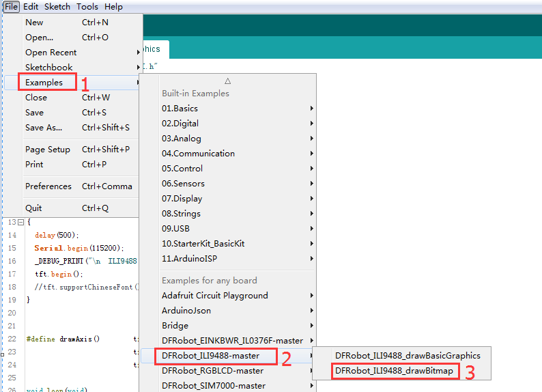Image resolution: width=542 pixels, height=392 pixels.
Task: Open Page Setup dialog entry
Action: [x=72, y=150]
